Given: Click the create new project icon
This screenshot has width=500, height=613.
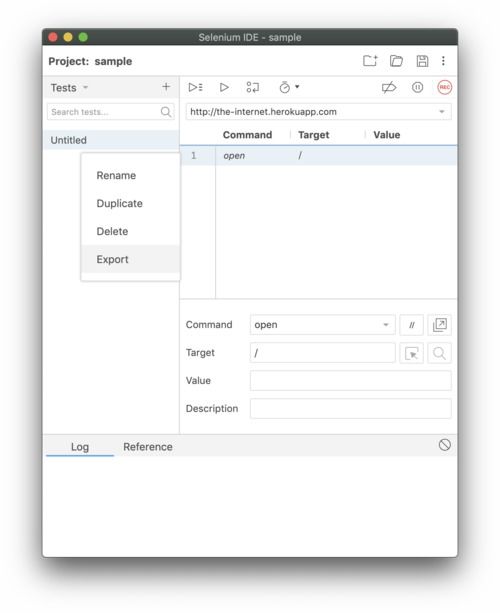Looking at the screenshot, I should (369, 61).
